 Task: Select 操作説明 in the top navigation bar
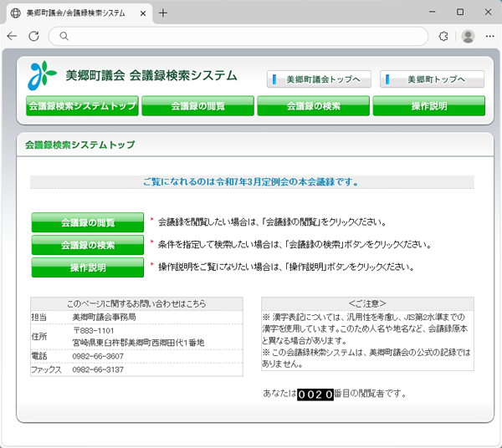(x=429, y=106)
